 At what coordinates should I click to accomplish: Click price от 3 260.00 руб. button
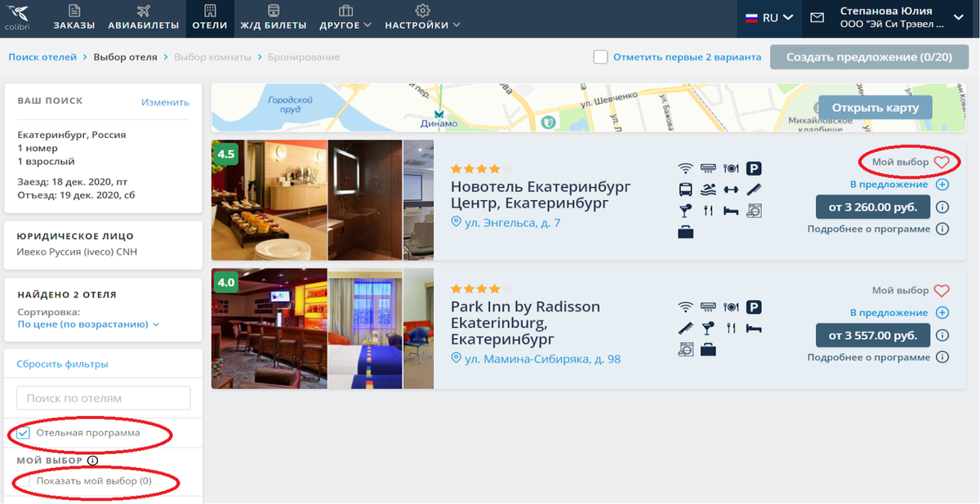click(872, 207)
